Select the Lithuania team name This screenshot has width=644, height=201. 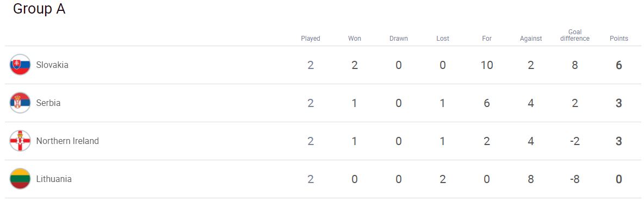point(54,179)
